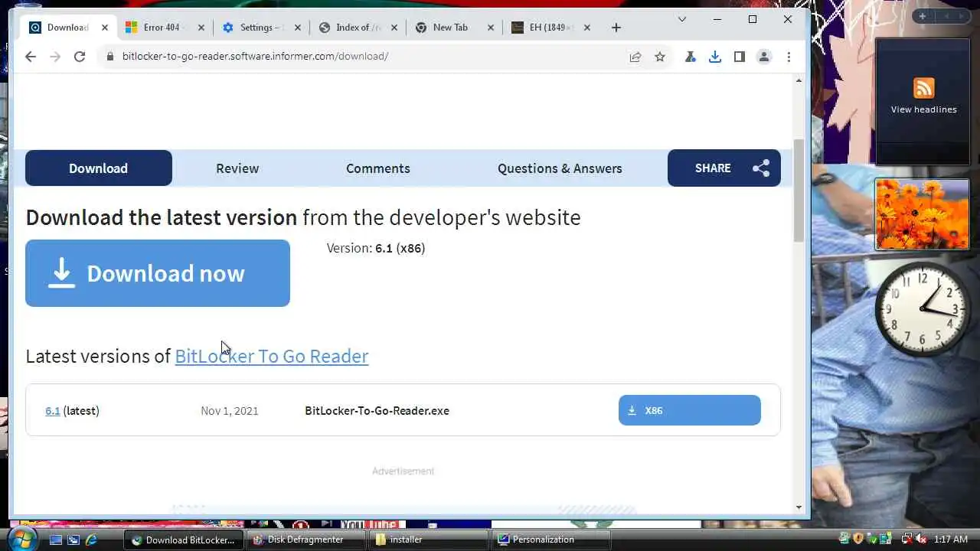Click the page scrollbar up arrow
980x551 pixels.
799,81
